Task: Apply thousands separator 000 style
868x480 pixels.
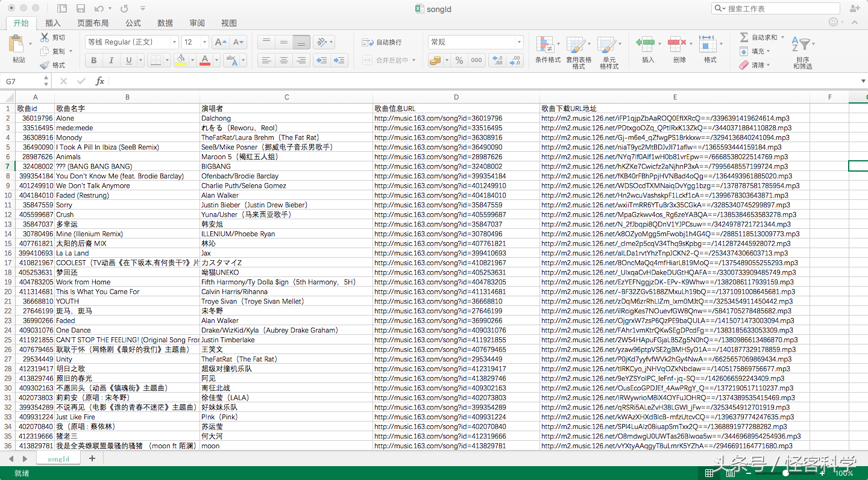Action: point(477,60)
